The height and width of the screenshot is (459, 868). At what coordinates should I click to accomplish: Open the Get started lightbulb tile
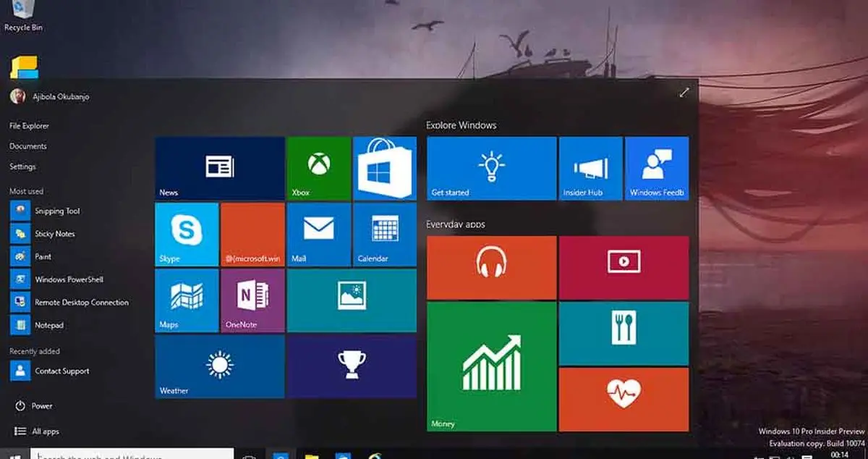point(491,168)
